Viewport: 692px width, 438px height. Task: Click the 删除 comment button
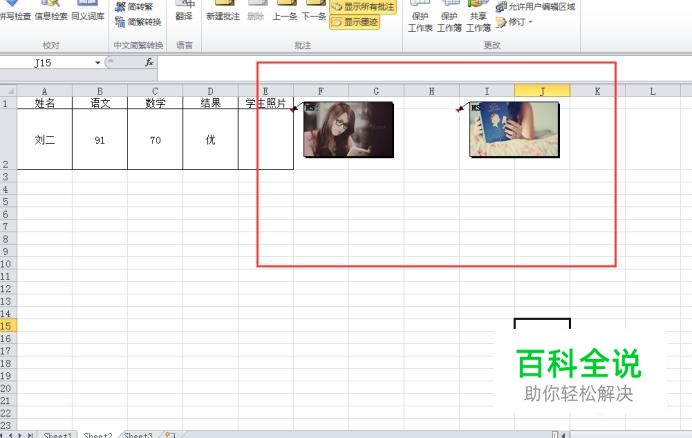(256, 11)
